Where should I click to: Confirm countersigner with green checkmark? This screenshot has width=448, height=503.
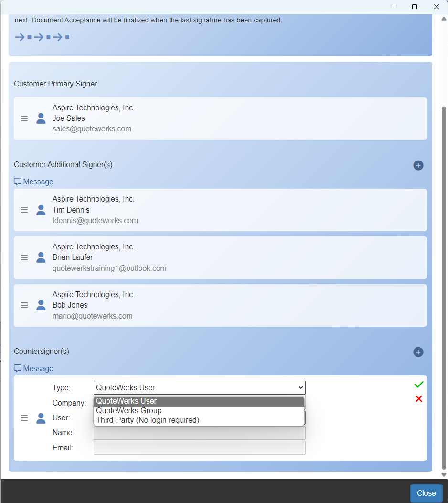[419, 384]
